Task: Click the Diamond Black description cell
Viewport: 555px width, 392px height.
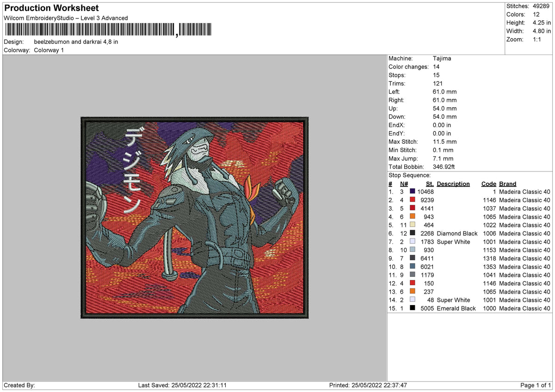Action: 457,233
